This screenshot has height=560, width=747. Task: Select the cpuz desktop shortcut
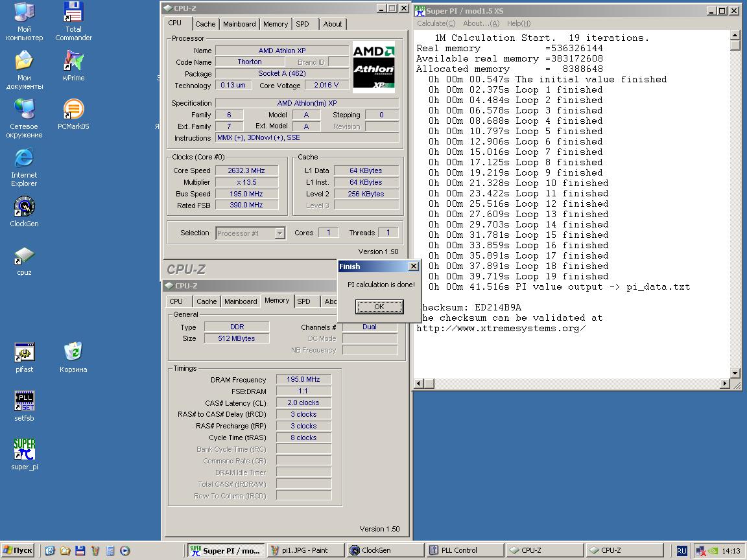(24, 261)
